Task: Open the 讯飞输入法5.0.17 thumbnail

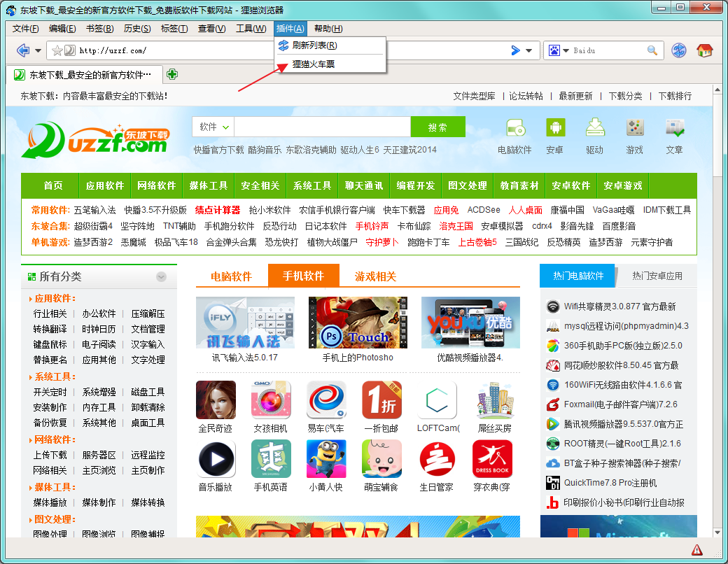Action: [x=245, y=323]
